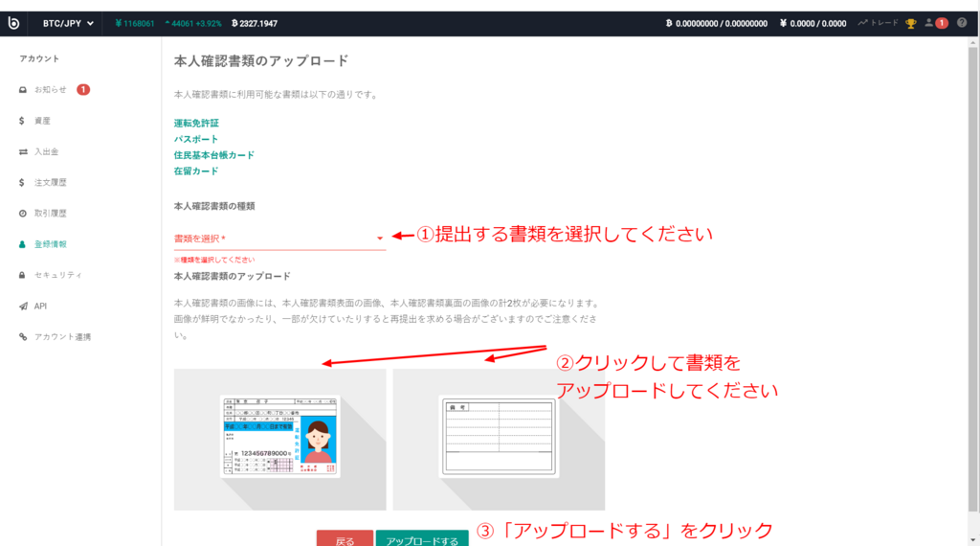
Task: Click the セキュリティ lock icon
Action: point(22,275)
